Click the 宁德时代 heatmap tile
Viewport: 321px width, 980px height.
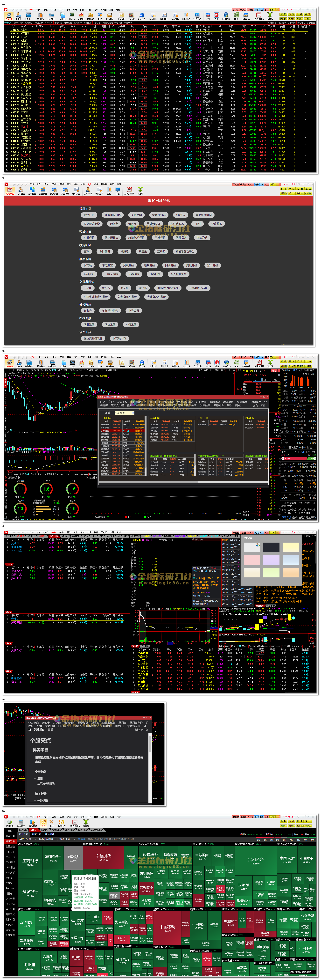103,857
